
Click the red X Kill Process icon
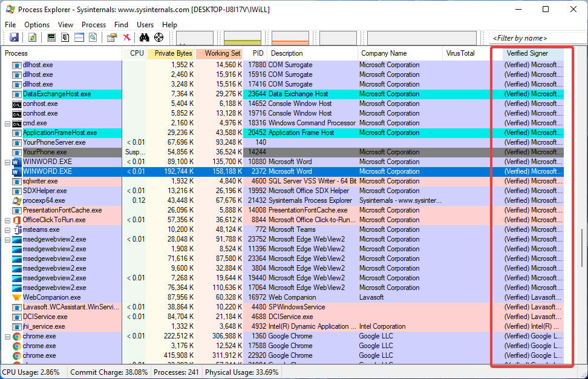127,38
